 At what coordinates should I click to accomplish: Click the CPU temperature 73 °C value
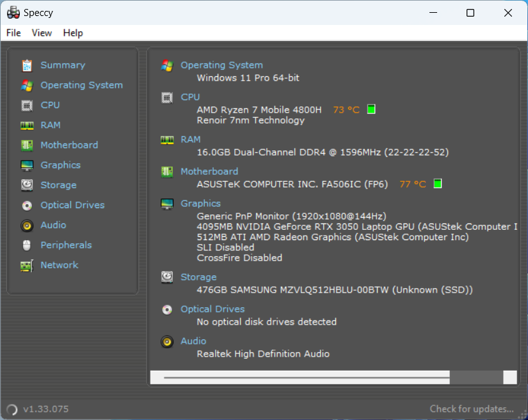pos(346,109)
